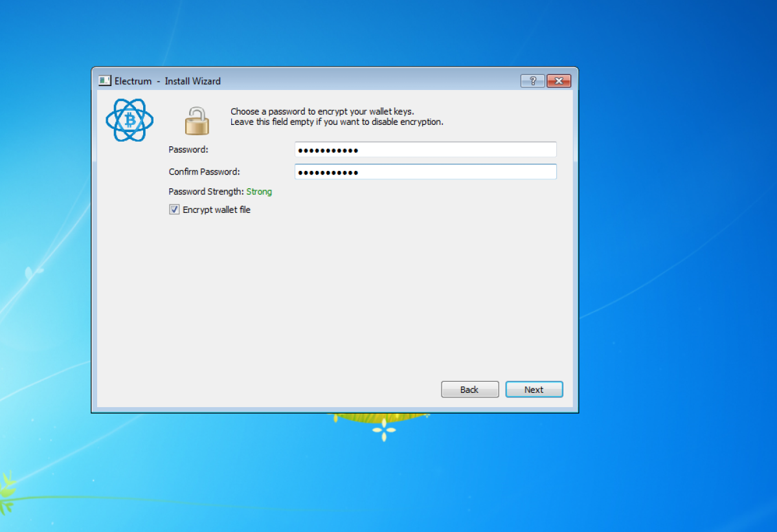Close the Install Wizard window
777x532 pixels.
point(558,81)
